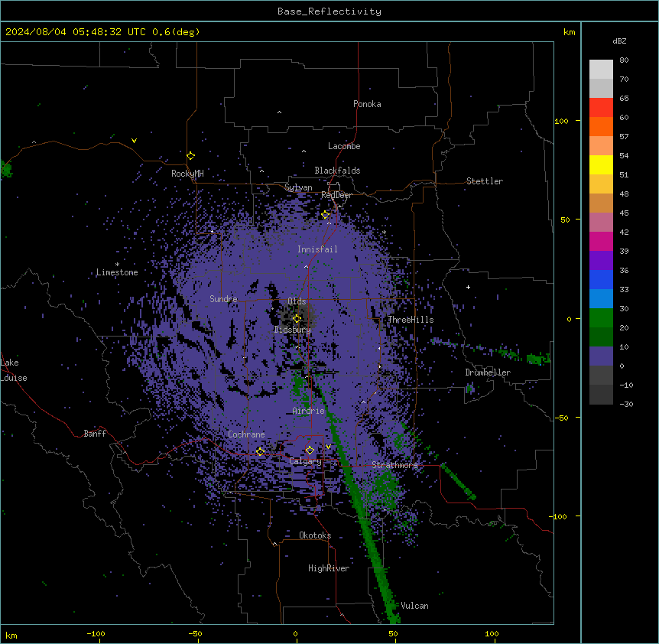Select the Didsbury label
This screenshot has width=659, height=644.
click(x=293, y=330)
